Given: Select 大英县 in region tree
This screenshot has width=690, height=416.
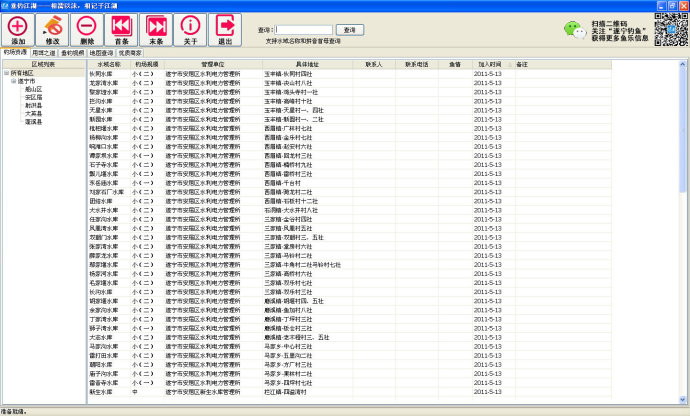Looking at the screenshot, I should tap(33, 114).
